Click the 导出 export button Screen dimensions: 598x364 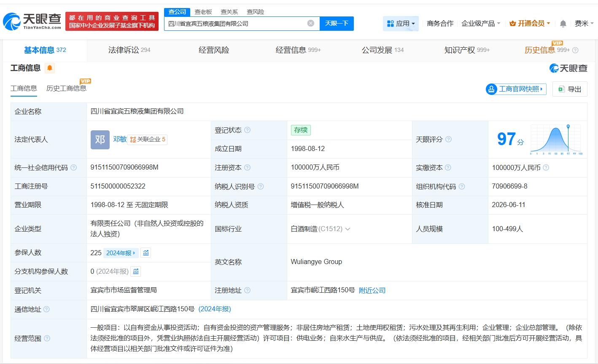(570, 89)
